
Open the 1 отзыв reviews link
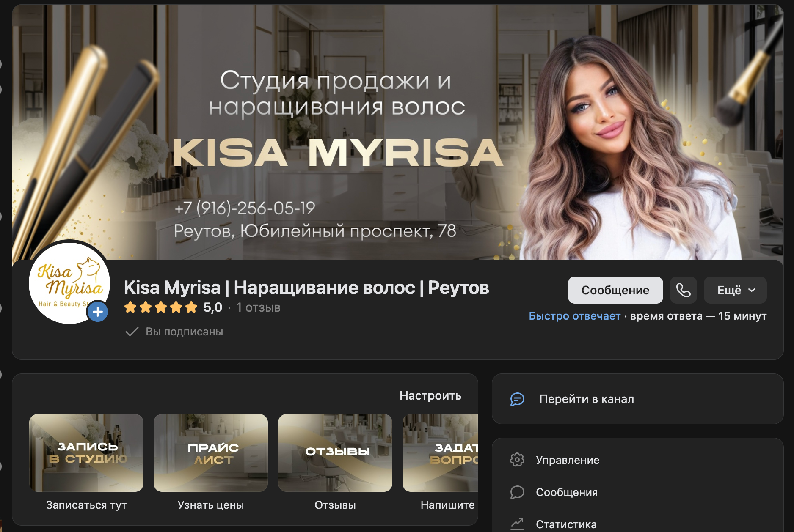[258, 307]
